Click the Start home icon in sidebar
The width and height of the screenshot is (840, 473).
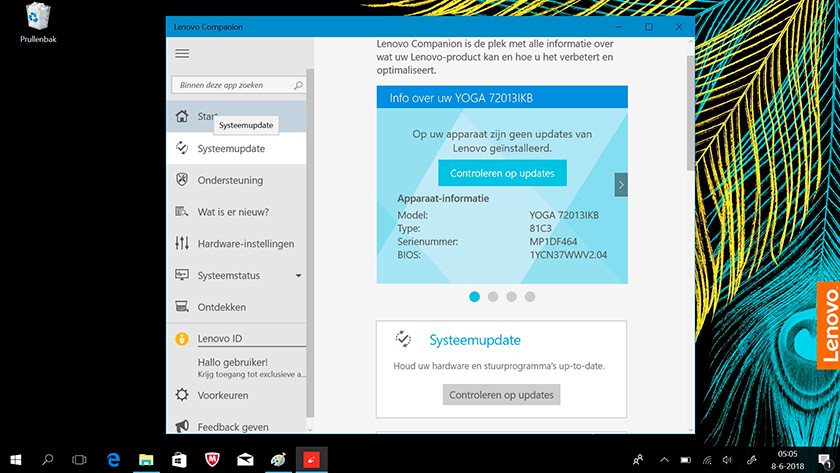182,116
